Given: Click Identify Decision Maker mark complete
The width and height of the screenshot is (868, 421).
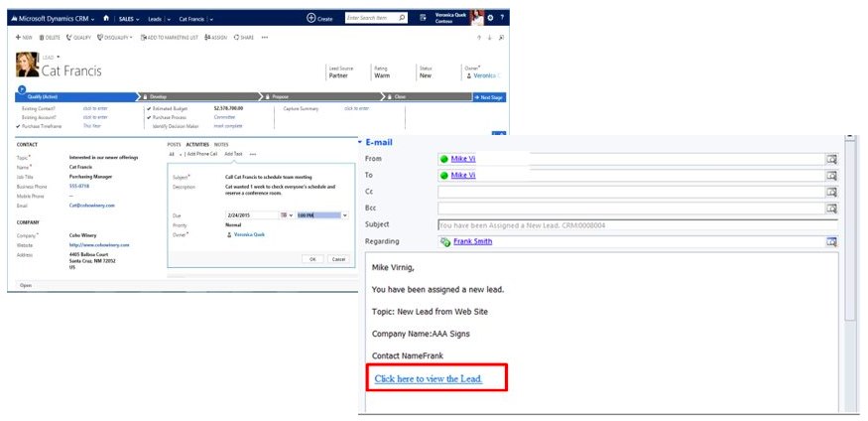Looking at the screenshot, I should [x=228, y=126].
